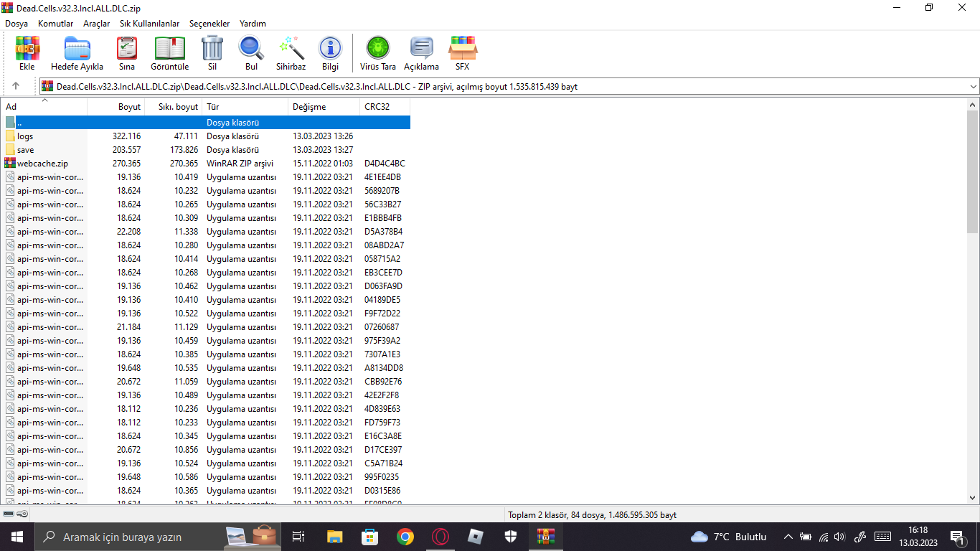
Task: Open the Sık Kullanılanlar menu
Action: (150, 24)
